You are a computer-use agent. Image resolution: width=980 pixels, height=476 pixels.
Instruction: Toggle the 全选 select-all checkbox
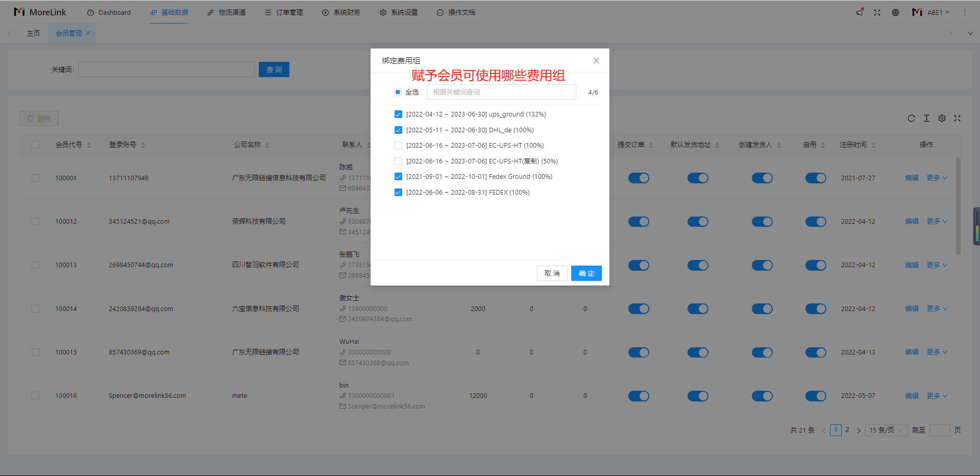pyautogui.click(x=398, y=92)
